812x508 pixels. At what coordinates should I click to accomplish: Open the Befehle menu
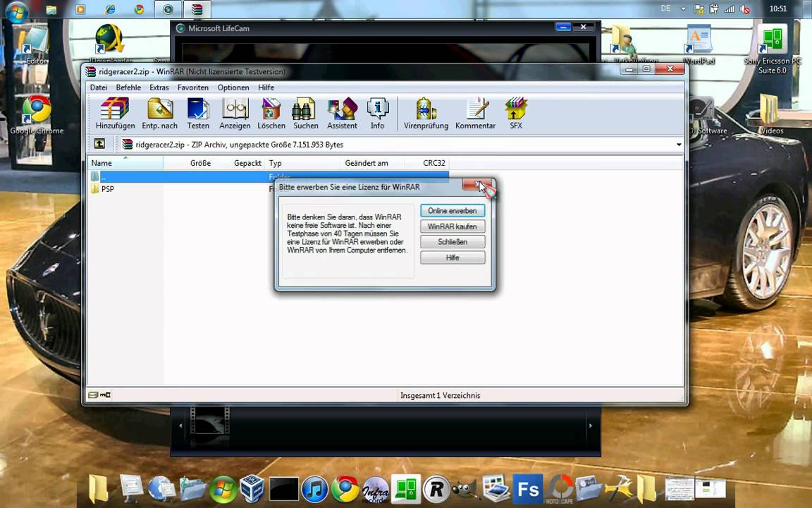[x=128, y=87]
